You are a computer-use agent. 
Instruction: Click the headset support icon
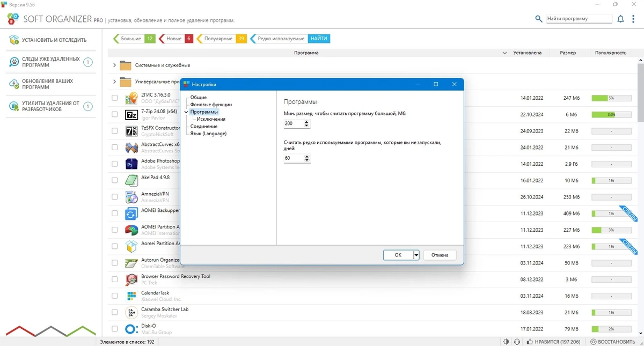click(517, 342)
